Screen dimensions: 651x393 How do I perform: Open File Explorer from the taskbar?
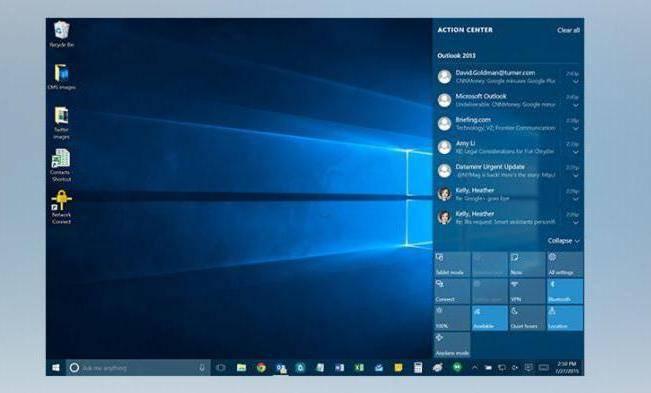[241, 368]
